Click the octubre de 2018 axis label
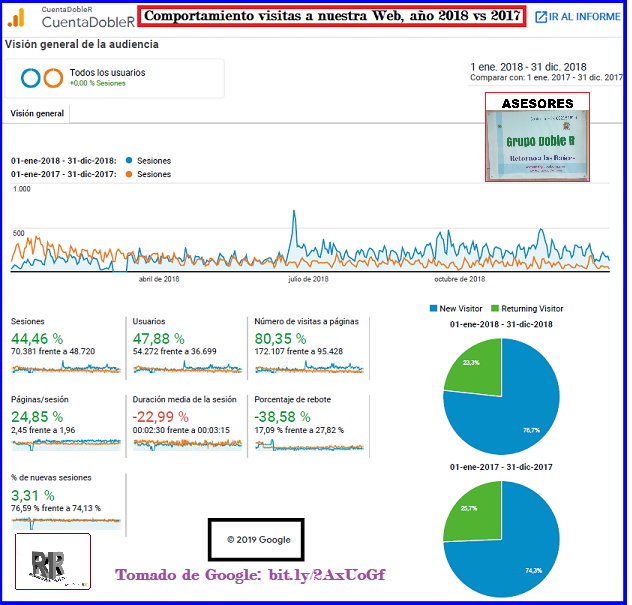632x605 pixels. pyautogui.click(x=459, y=279)
